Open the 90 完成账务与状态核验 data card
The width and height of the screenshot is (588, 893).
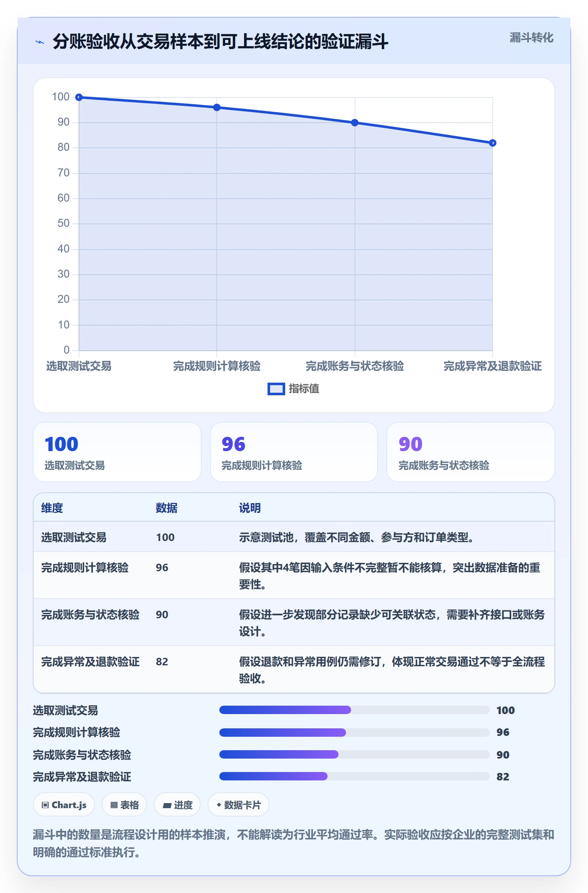pos(471,452)
